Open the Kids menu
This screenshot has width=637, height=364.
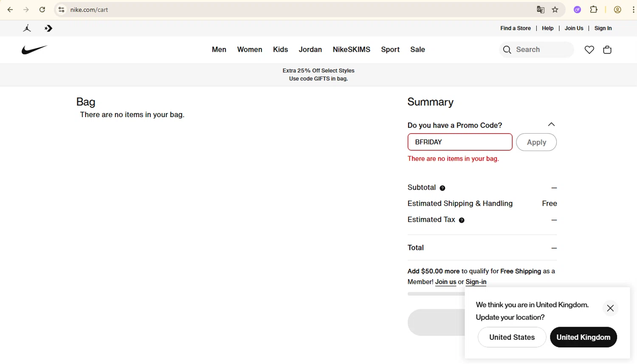tap(280, 50)
